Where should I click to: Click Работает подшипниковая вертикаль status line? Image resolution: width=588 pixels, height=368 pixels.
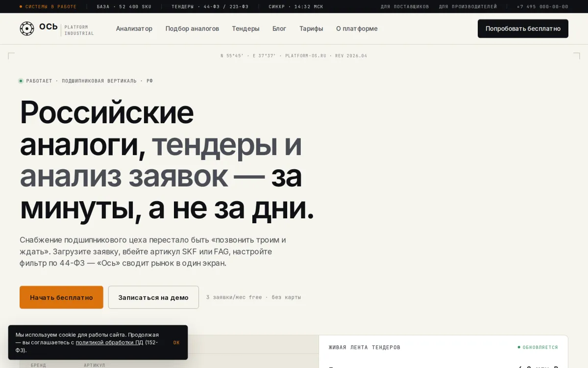coord(86,81)
